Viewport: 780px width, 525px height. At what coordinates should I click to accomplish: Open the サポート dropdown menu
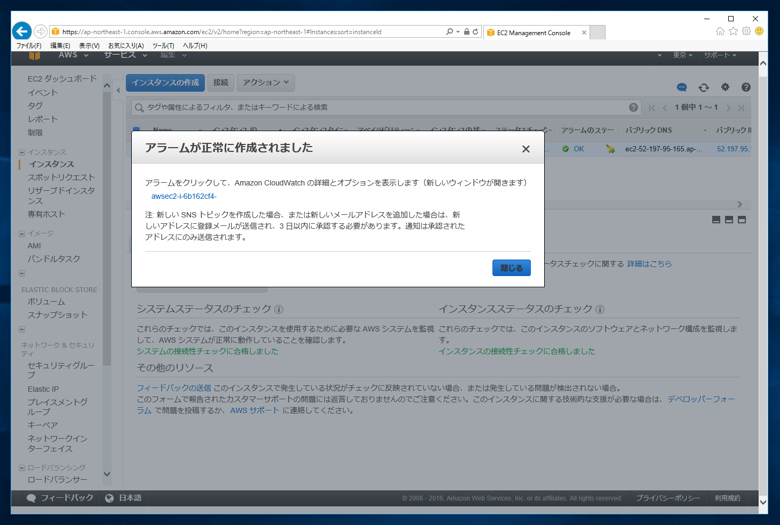click(x=720, y=55)
